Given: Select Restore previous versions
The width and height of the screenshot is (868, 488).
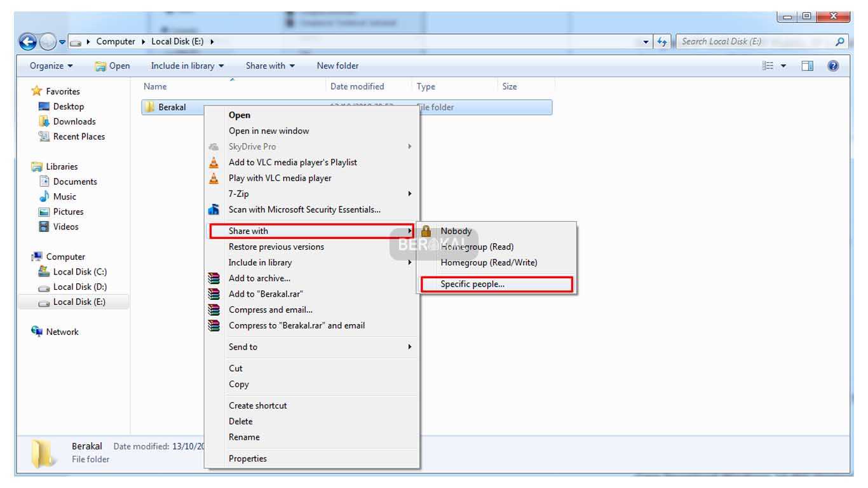Looking at the screenshot, I should point(312,247).
